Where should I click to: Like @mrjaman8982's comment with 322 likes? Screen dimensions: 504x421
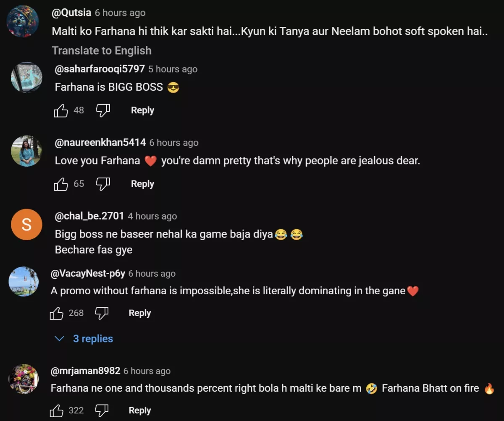click(57, 411)
